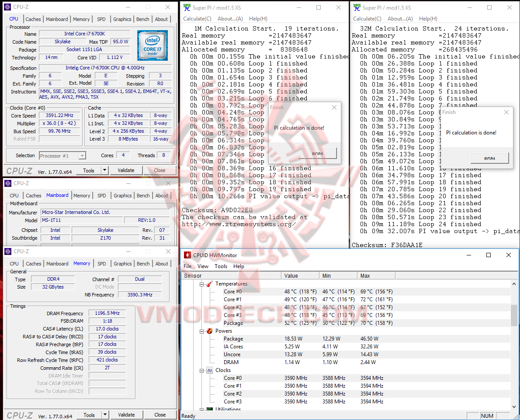Viewport: 520px width, 420px height.
Task: Open the About tab in top CPU-Z window
Action: tap(161, 19)
